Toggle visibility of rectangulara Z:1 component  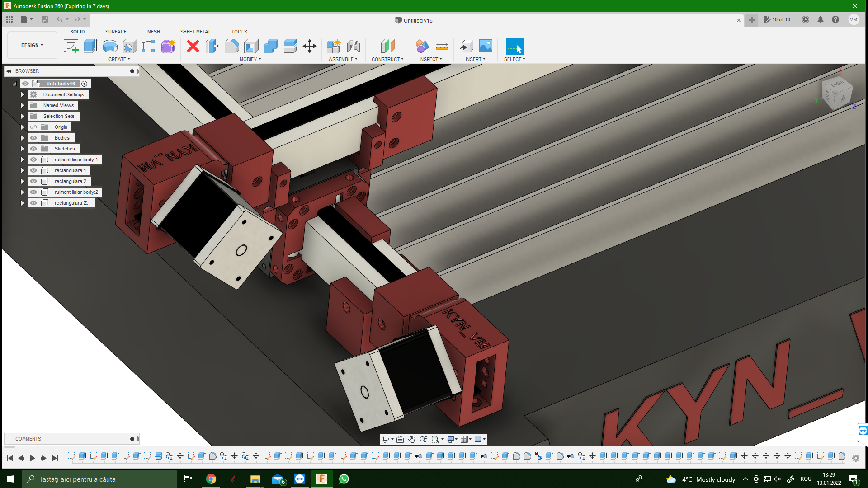coord(33,203)
